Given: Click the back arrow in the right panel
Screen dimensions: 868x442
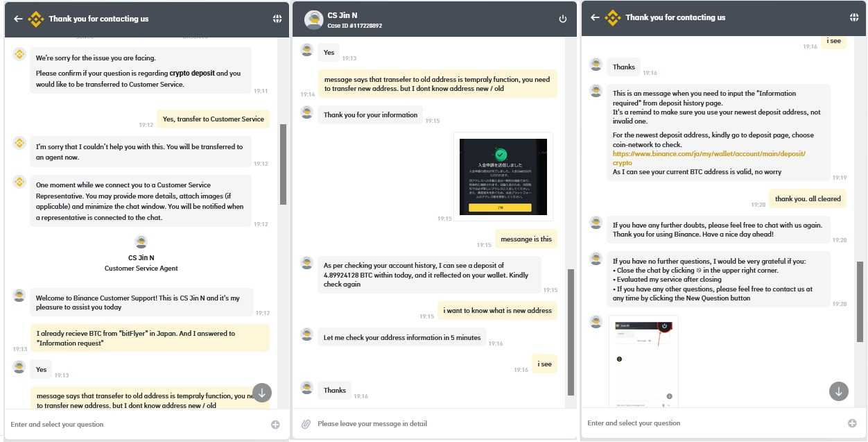Looking at the screenshot, I should click(x=594, y=19).
